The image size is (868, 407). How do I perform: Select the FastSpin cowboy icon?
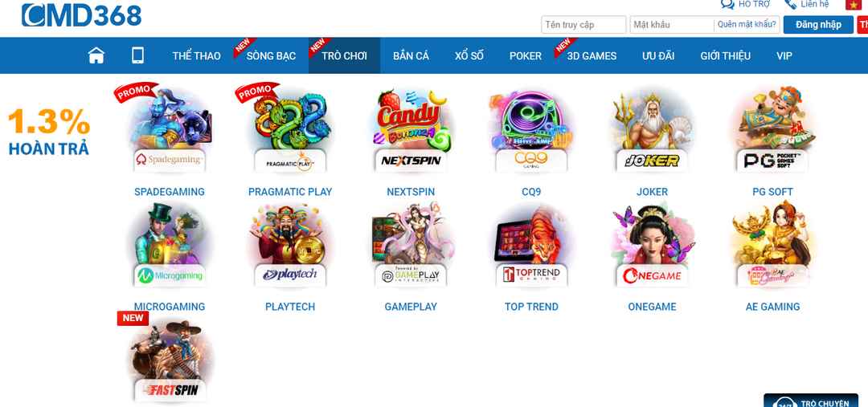[169, 360]
